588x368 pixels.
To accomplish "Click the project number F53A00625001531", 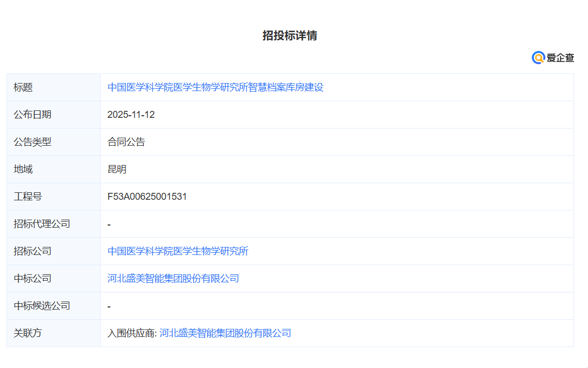I will 147,197.
